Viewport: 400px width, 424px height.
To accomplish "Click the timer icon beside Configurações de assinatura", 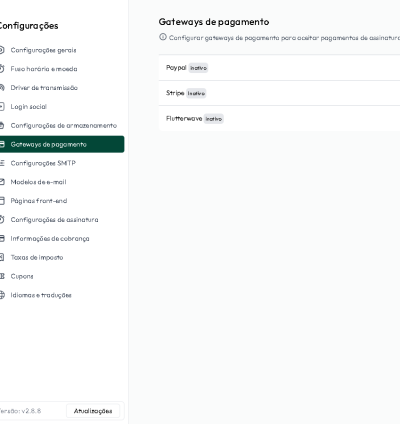I will [2, 220].
